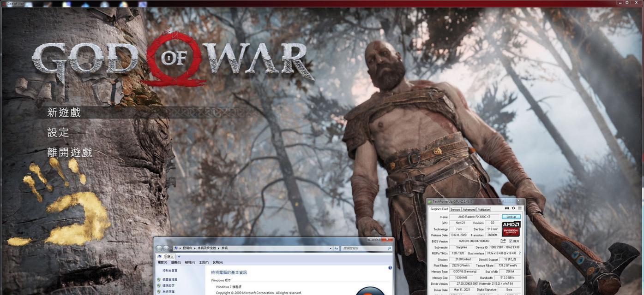Open the GPU-Z hamburger menu icon
Viewport: 644px width, 295px height.
519,208
